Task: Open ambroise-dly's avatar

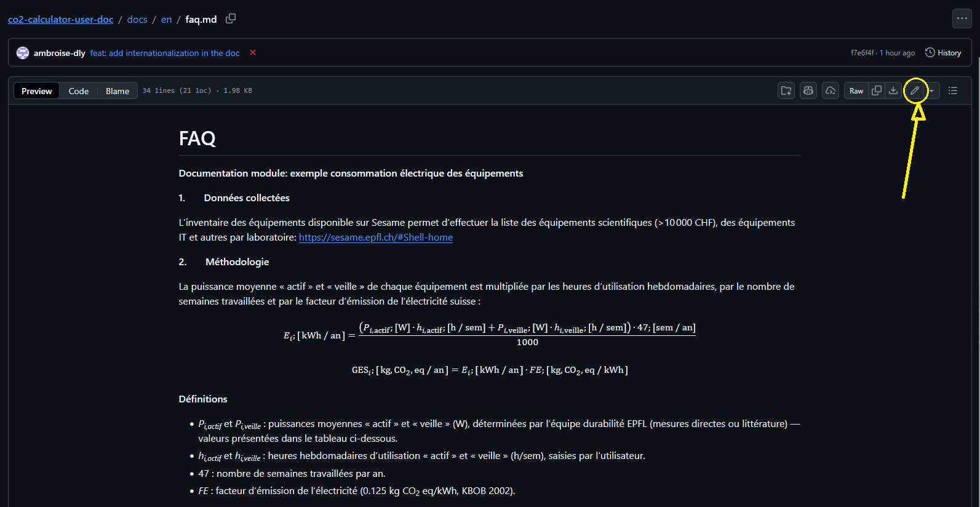Action: pos(23,53)
